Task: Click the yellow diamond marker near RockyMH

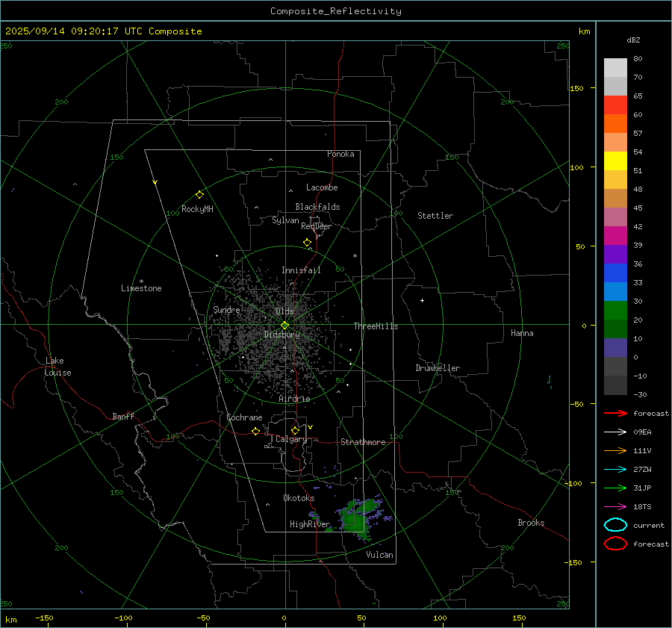Action: [199, 195]
